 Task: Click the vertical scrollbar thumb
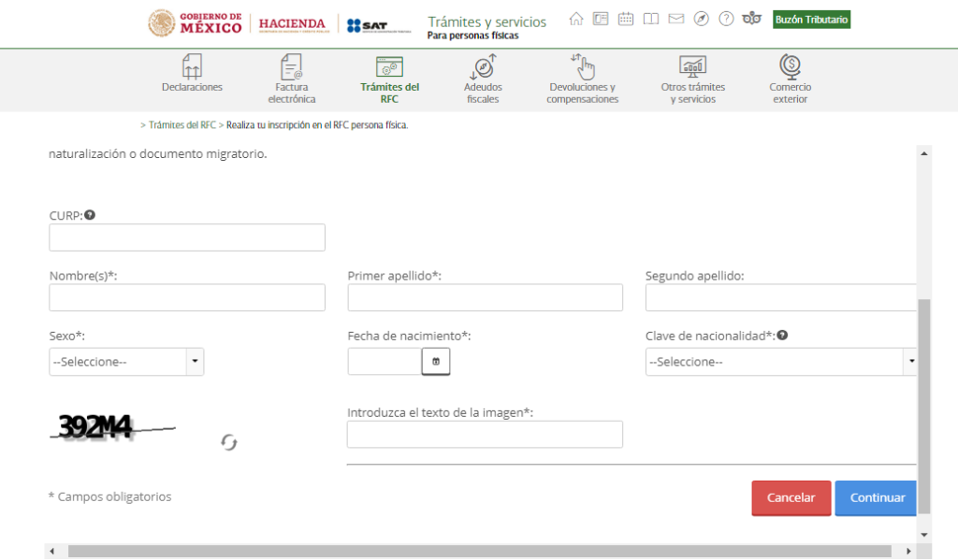(924, 406)
